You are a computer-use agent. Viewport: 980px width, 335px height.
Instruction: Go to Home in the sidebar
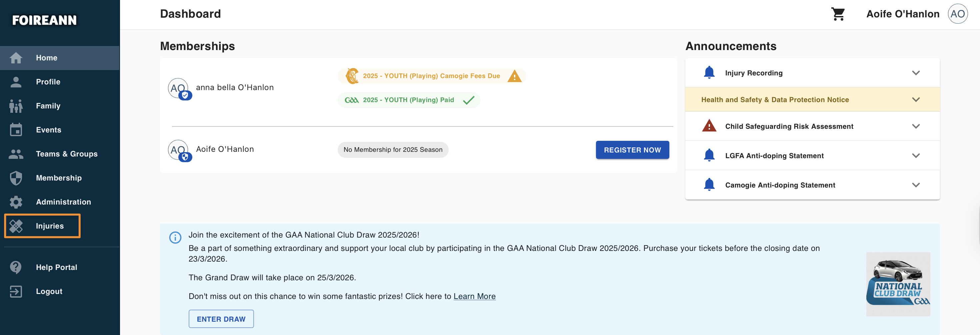[60, 58]
